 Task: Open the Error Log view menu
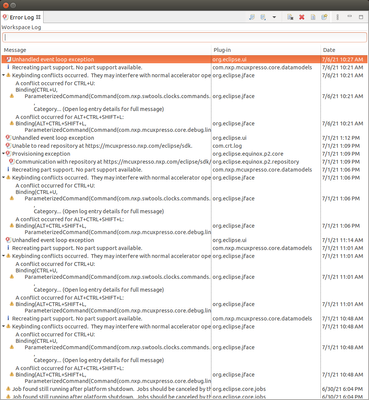[x=337, y=17]
